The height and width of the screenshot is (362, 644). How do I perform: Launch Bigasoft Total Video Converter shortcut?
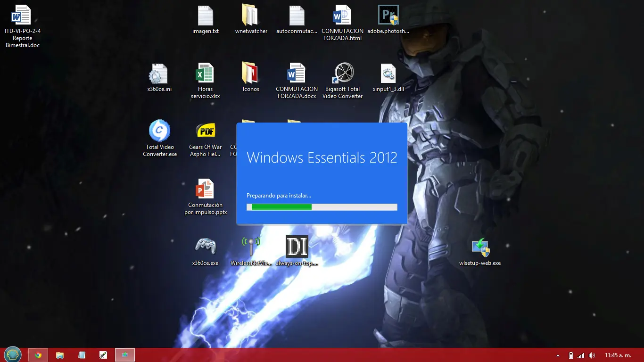[x=343, y=81]
